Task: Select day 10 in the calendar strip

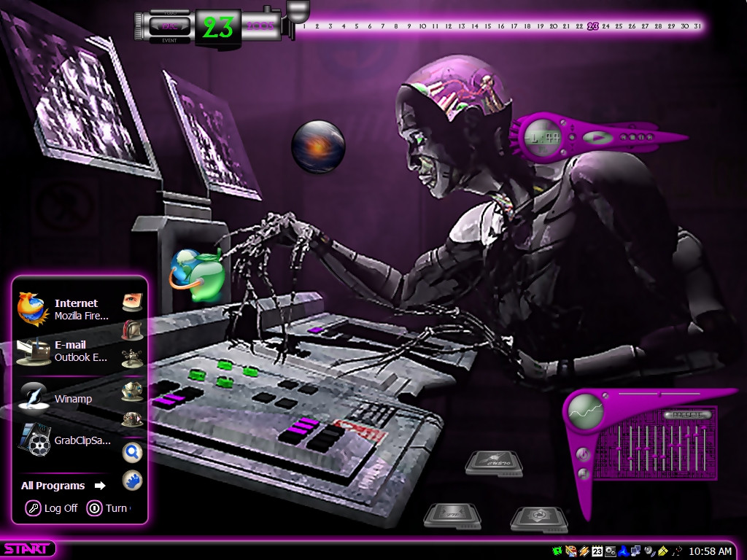Action: [422, 26]
